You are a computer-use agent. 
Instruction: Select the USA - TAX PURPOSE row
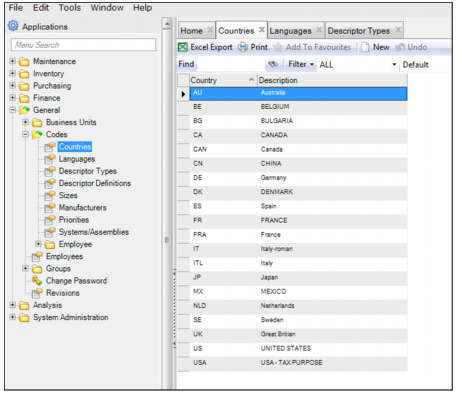point(298,363)
